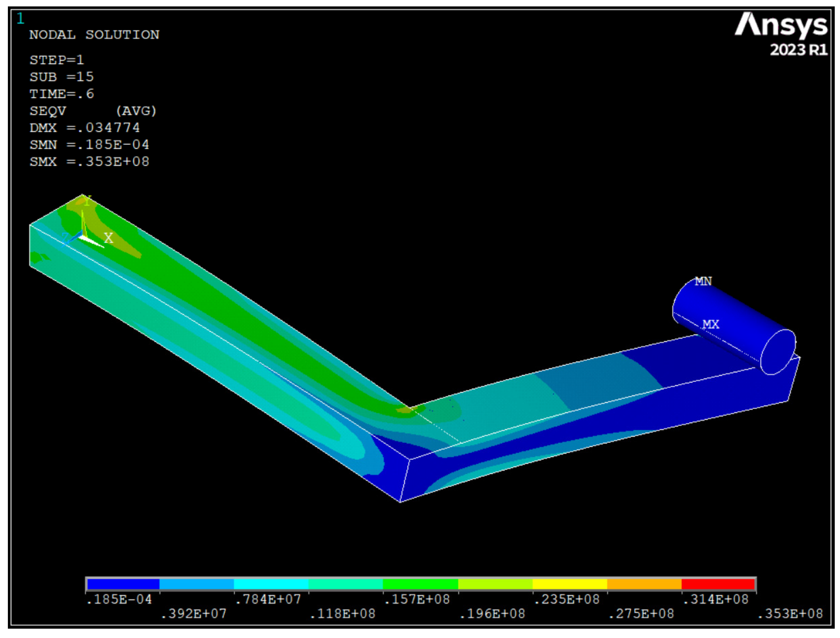Click the SEQV (AVG) label

[93, 111]
